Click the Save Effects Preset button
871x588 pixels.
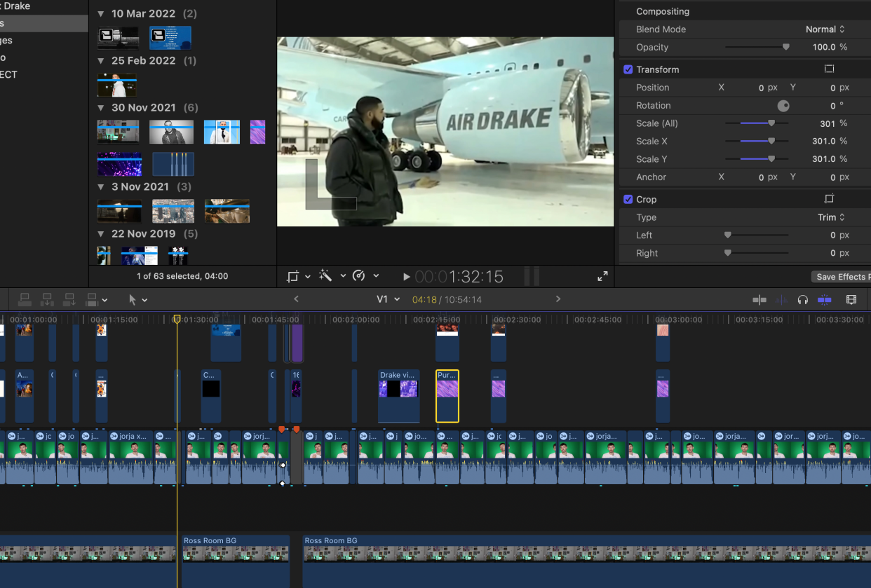(841, 277)
